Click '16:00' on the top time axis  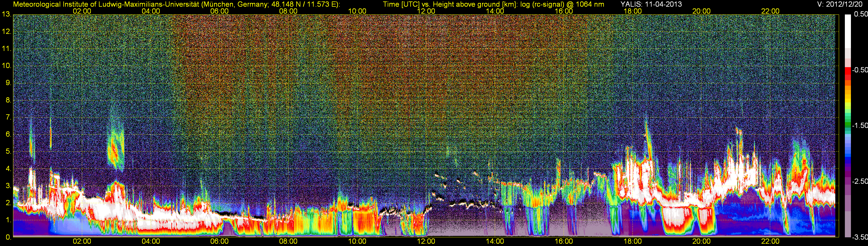(564, 11)
